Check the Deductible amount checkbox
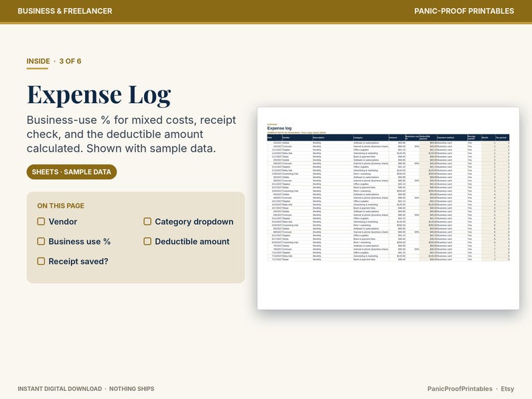The width and height of the screenshot is (532, 399). click(x=147, y=242)
